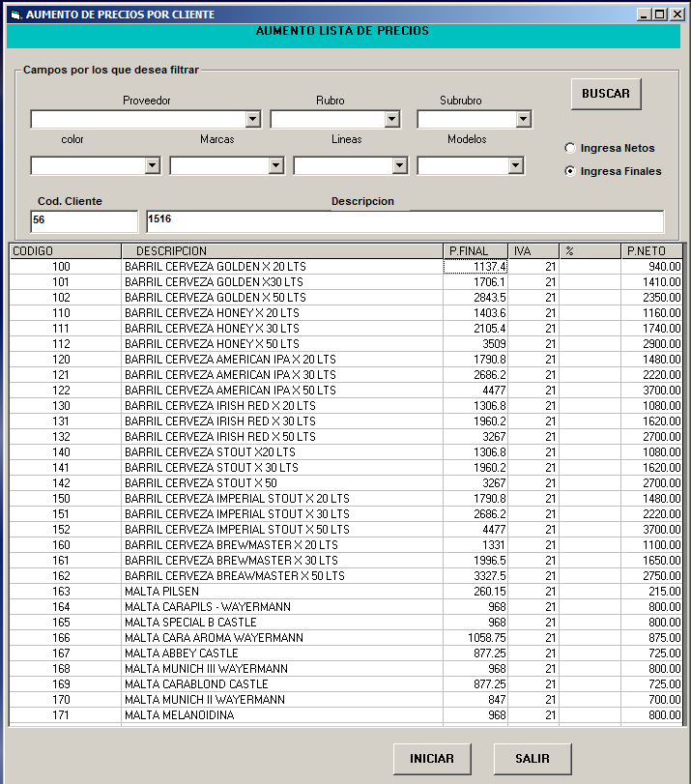The width and height of the screenshot is (691, 784).
Task: Click P.FINAL 1960.2 for code 141
Action: tap(475, 468)
